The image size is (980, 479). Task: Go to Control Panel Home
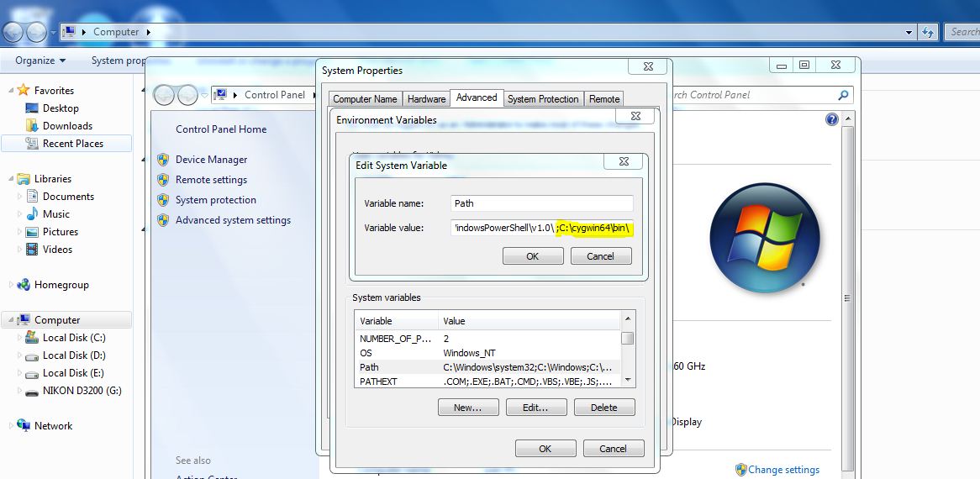[x=221, y=129]
